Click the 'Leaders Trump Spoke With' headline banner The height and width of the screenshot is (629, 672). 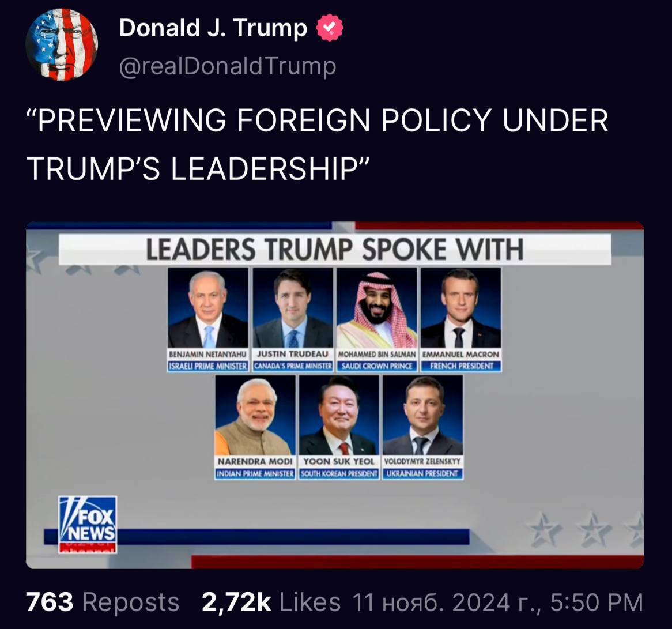335,249
